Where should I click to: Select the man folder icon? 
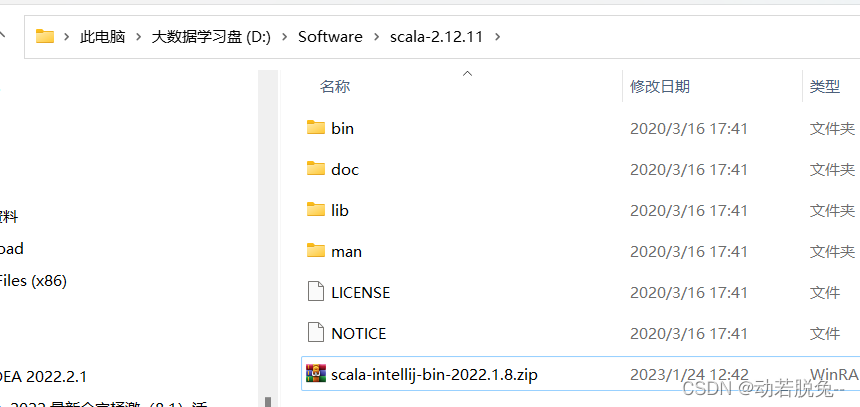tap(315, 251)
